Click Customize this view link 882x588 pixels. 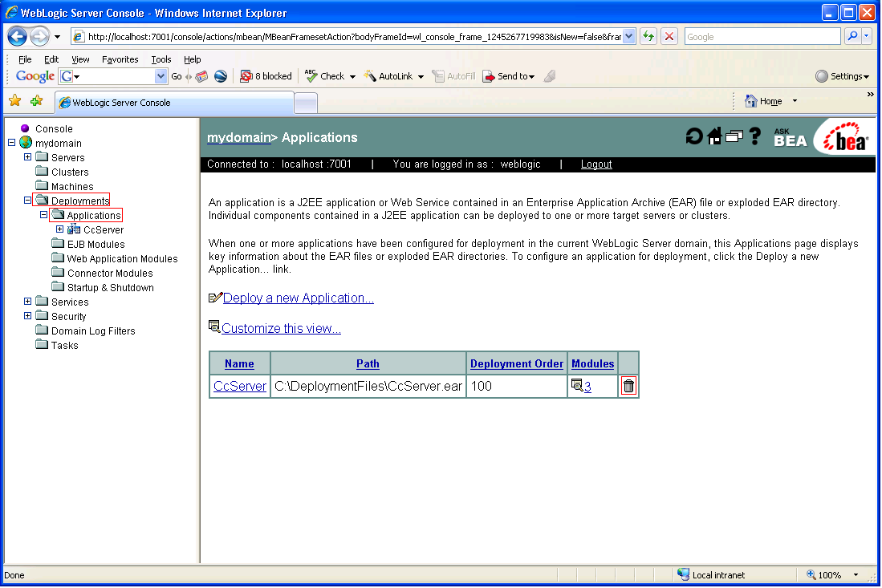pos(281,328)
